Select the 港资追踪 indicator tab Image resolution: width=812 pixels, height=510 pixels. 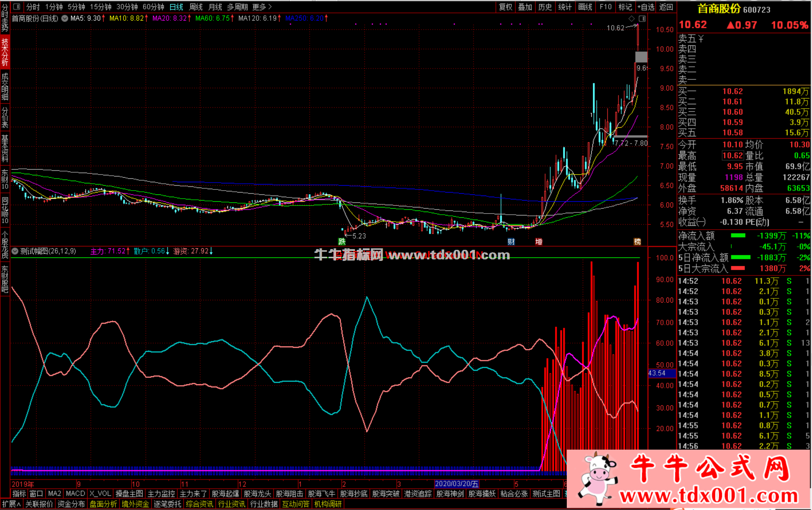click(418, 494)
